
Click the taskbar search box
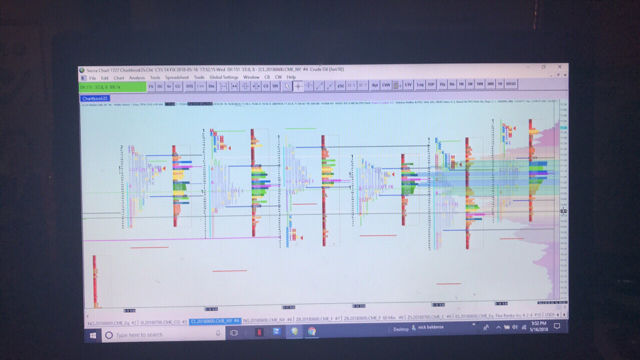tap(163, 335)
